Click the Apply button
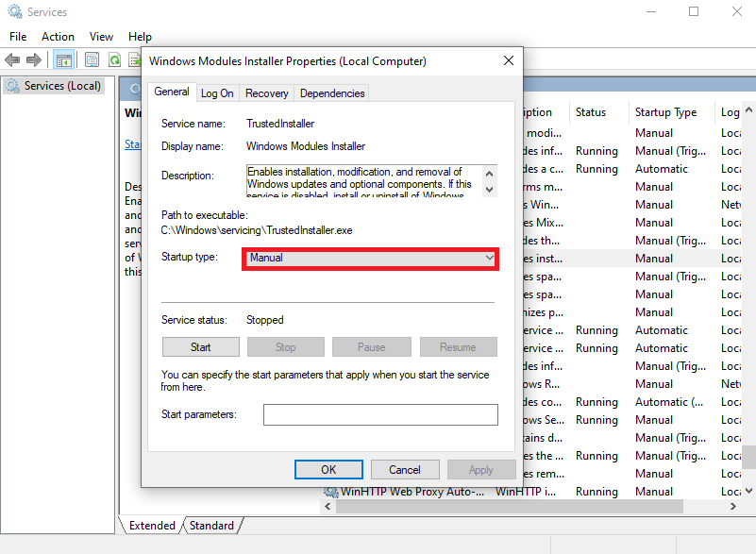The width and height of the screenshot is (756, 554). pyautogui.click(x=481, y=470)
